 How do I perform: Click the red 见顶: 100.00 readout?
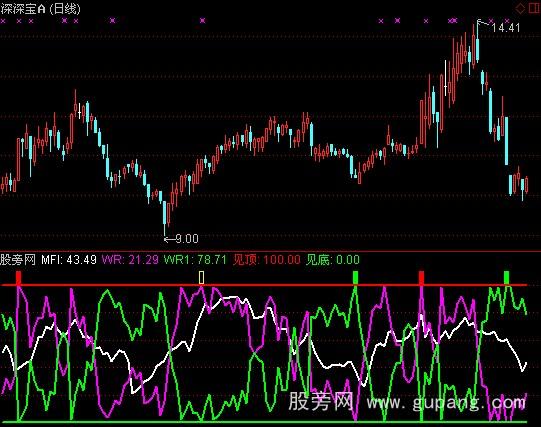tap(266, 259)
